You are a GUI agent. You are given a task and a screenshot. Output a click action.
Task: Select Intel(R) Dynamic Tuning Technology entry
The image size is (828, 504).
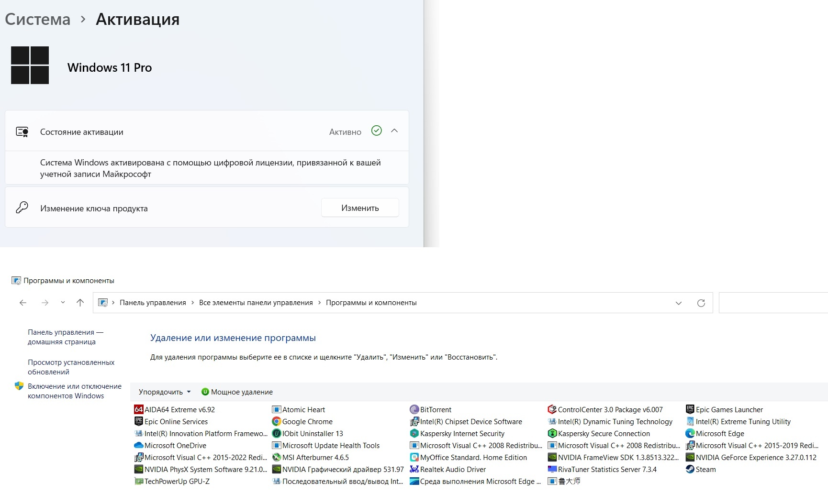(610, 421)
